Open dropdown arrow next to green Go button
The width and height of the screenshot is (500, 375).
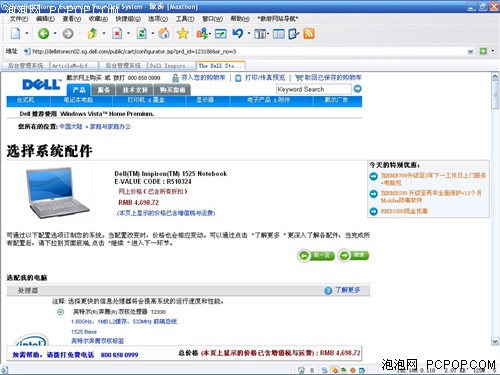coord(493,51)
